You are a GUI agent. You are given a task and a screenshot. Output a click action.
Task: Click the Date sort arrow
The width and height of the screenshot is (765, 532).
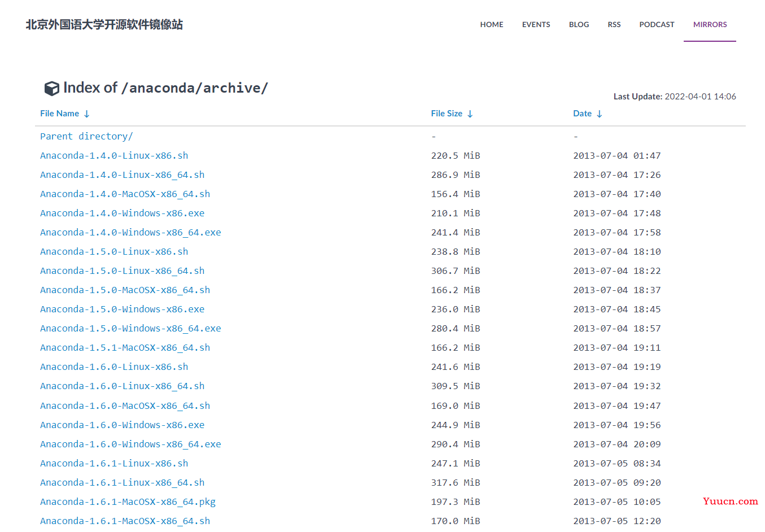pos(600,114)
